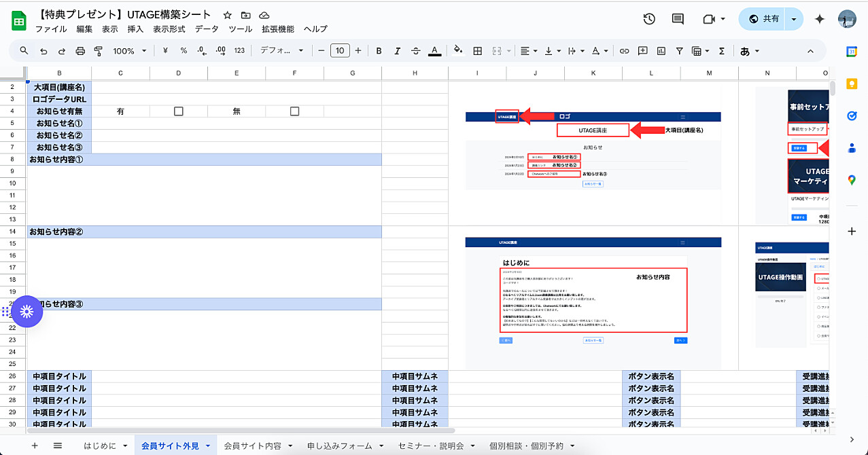This screenshot has width=868, height=455.
Task: Open the データ menu
Action: click(x=207, y=29)
